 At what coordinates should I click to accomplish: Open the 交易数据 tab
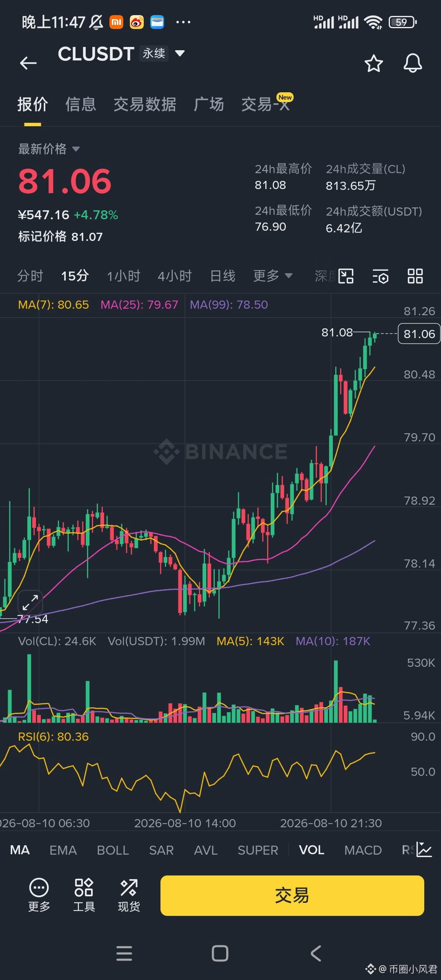tap(145, 104)
